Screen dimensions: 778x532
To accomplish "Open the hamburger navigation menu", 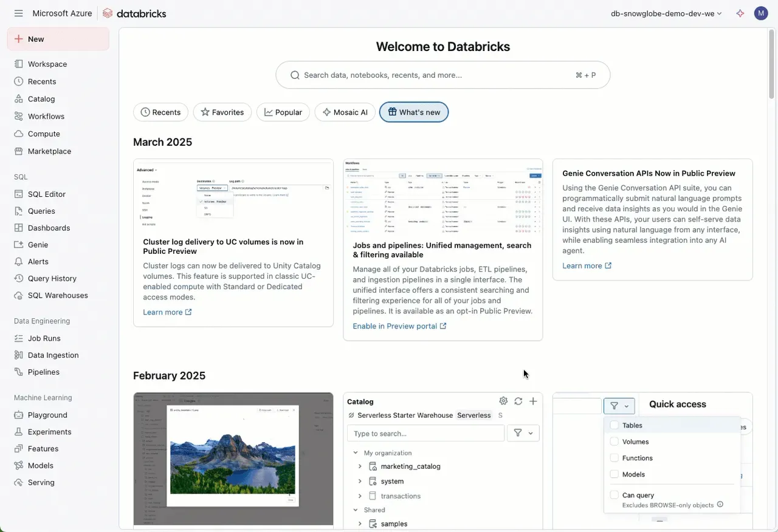I will 18,13.
